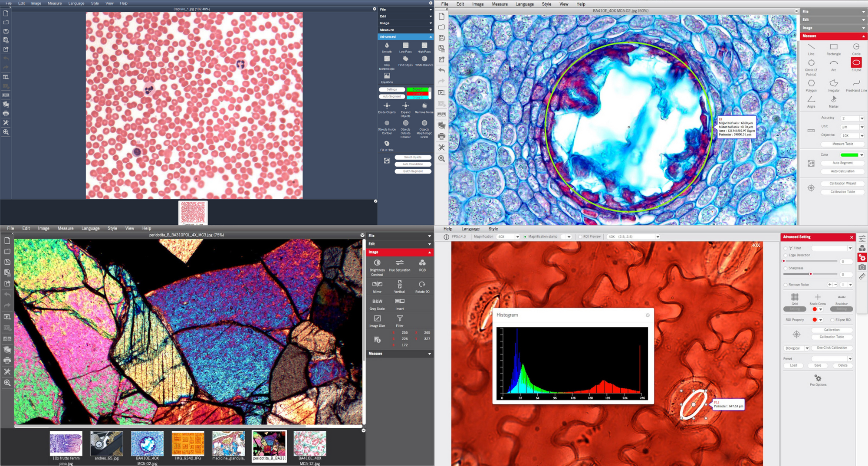Enable the Sharpness option
Image resolution: width=868 pixels, height=466 pixels.
pyautogui.click(x=786, y=268)
